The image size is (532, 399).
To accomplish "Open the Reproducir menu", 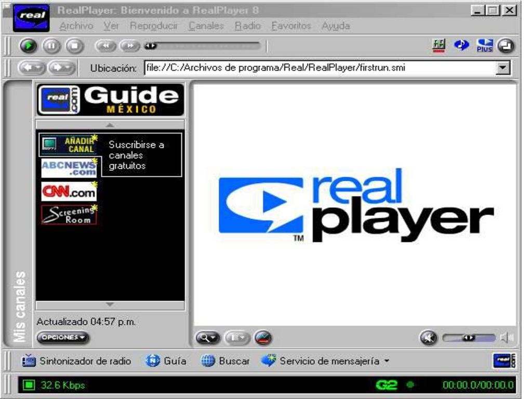I will (154, 26).
